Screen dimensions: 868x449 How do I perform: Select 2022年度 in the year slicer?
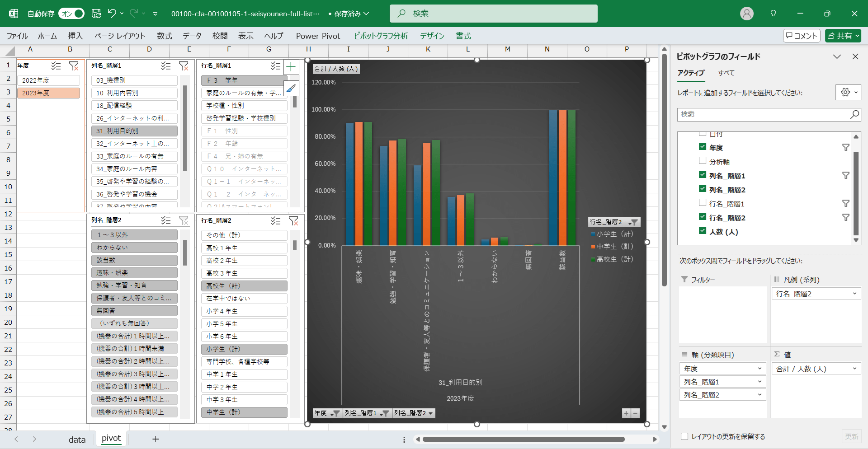[48, 80]
